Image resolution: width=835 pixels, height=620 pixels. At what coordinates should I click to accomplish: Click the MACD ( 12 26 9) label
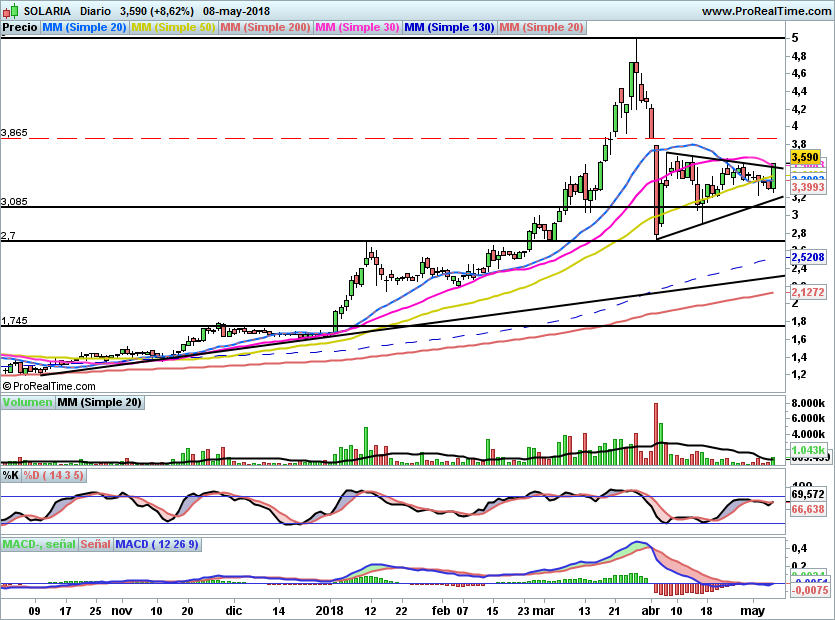pyautogui.click(x=157, y=544)
